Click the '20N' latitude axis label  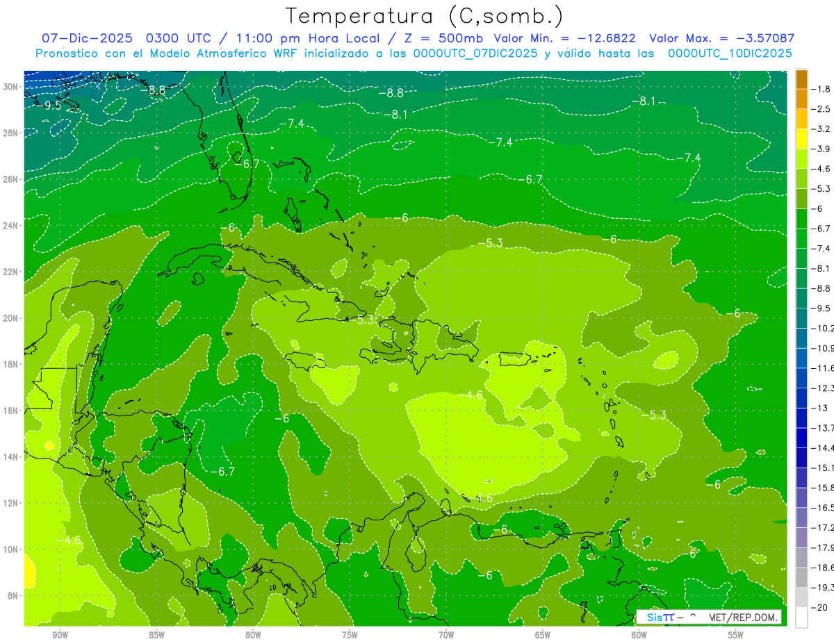click(11, 318)
